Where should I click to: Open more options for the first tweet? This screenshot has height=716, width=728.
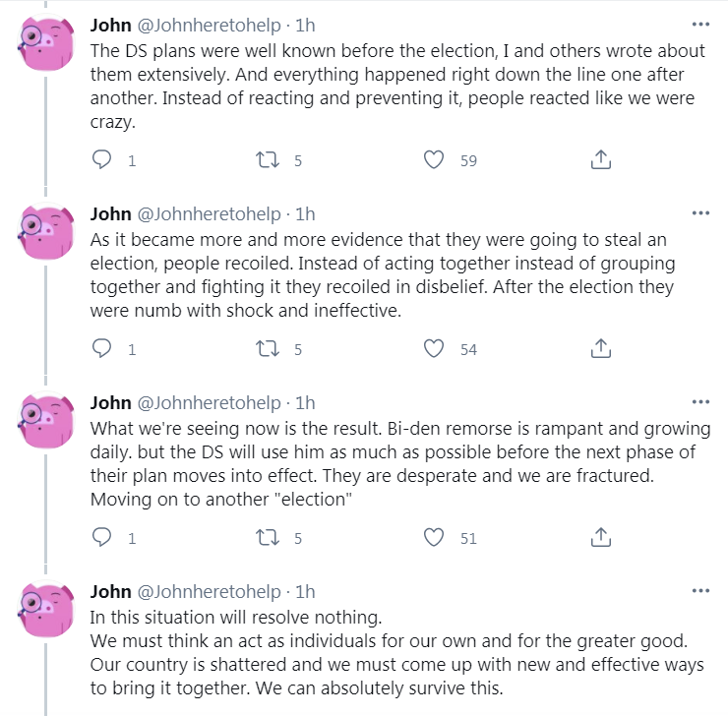pyautogui.click(x=700, y=25)
